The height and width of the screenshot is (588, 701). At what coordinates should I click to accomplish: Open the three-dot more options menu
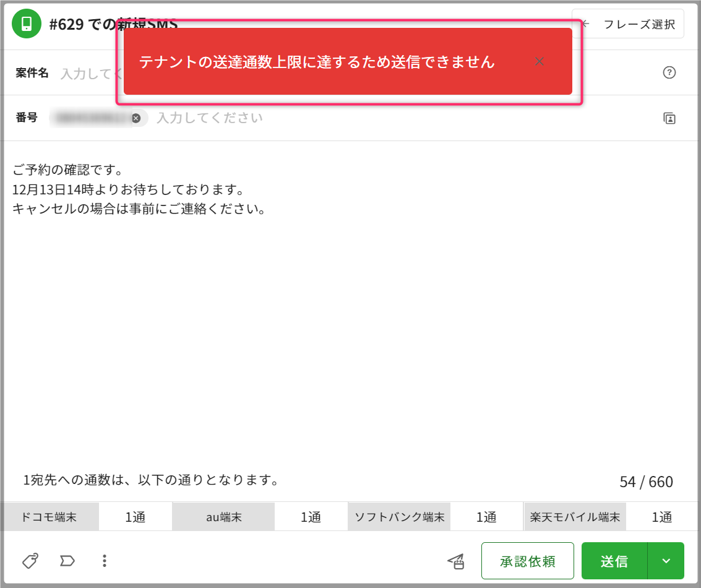[105, 561]
